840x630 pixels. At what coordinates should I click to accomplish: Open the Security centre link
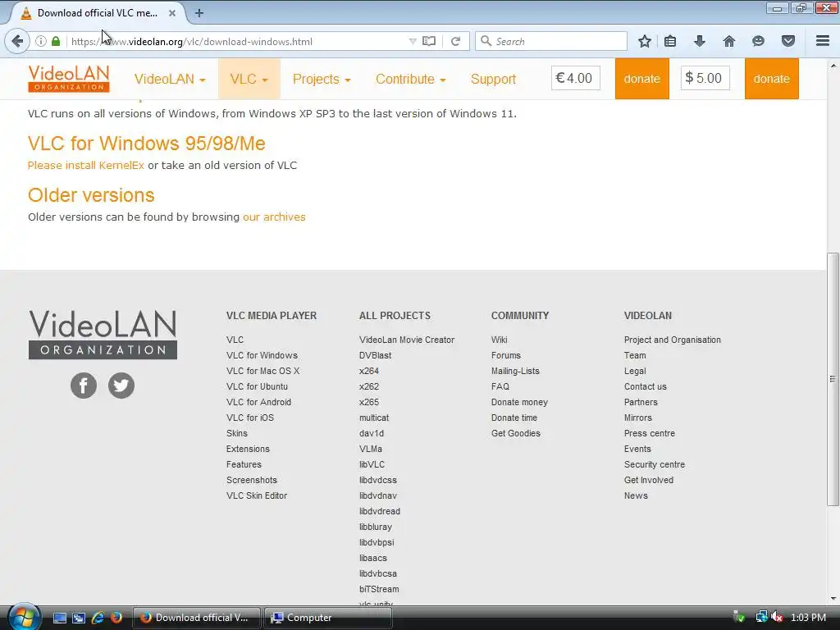[x=654, y=464]
